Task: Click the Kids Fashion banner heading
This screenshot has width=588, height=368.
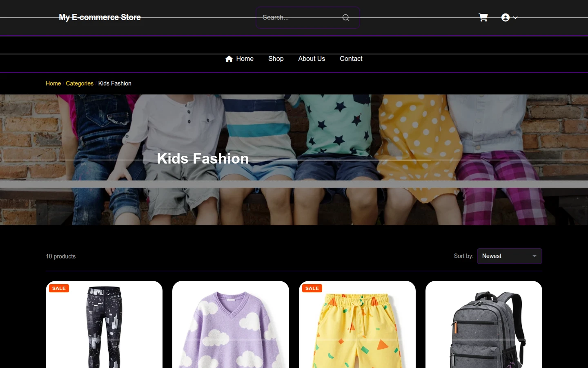Action: (x=203, y=159)
